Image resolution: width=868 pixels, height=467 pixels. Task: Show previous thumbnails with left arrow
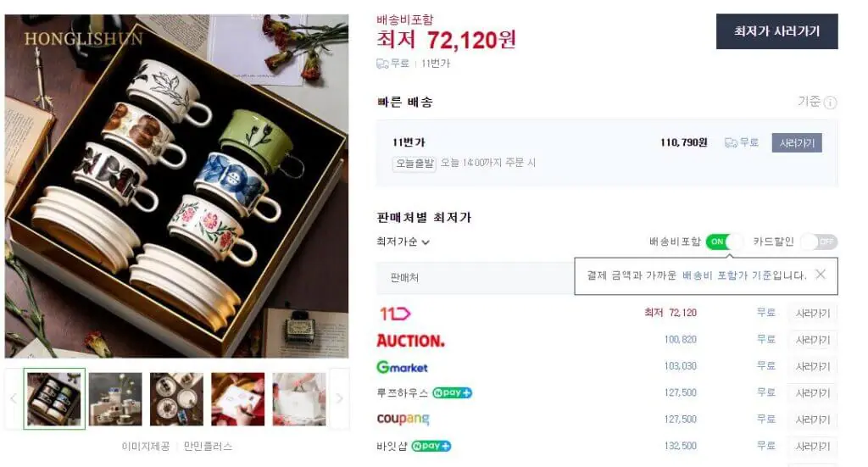13,398
